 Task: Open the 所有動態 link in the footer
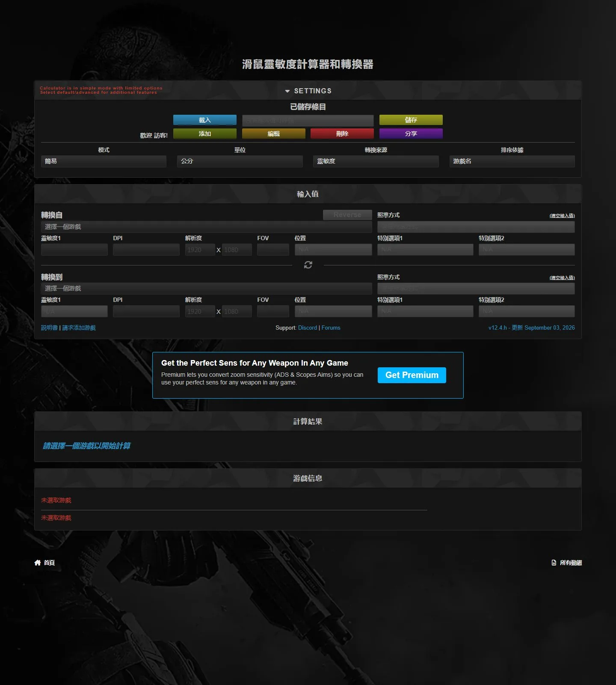coord(567,563)
